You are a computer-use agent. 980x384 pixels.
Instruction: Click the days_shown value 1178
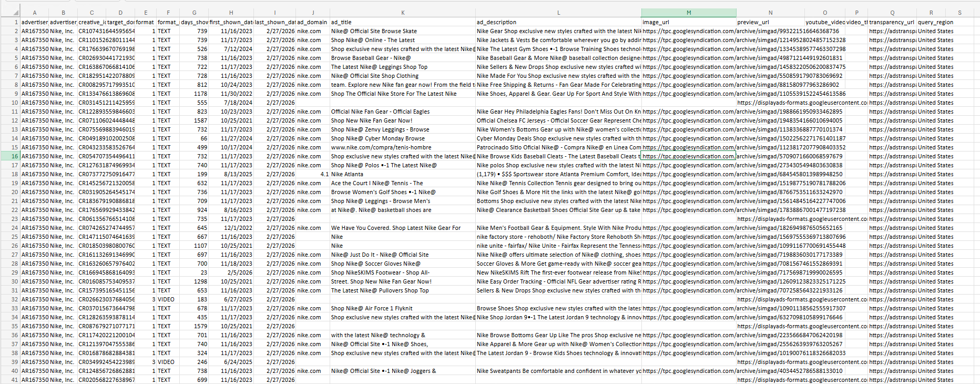click(x=194, y=94)
